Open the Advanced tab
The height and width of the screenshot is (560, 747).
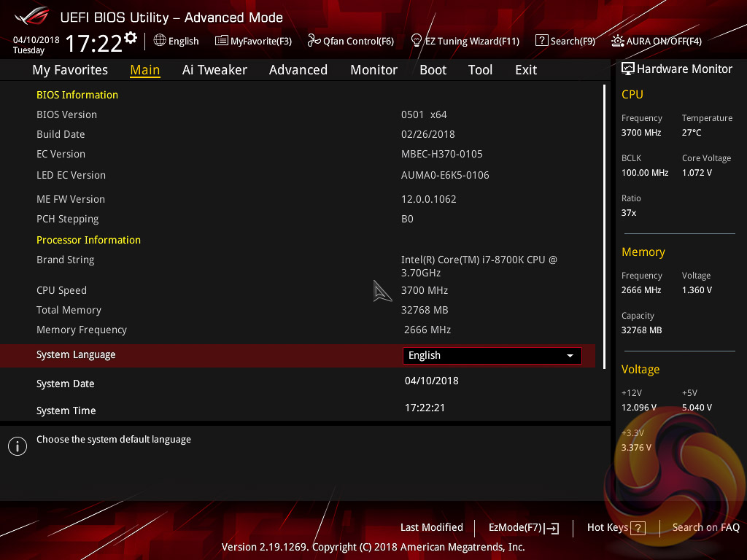pyautogui.click(x=298, y=70)
